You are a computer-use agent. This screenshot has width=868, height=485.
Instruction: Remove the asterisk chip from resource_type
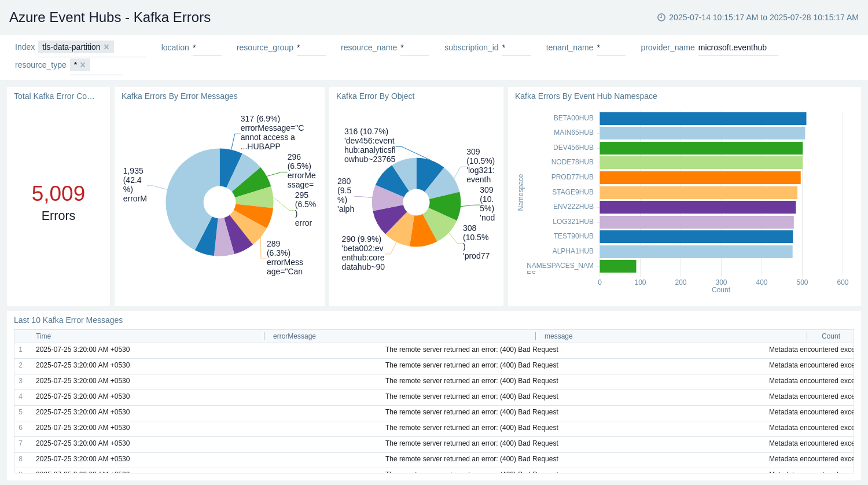point(83,65)
